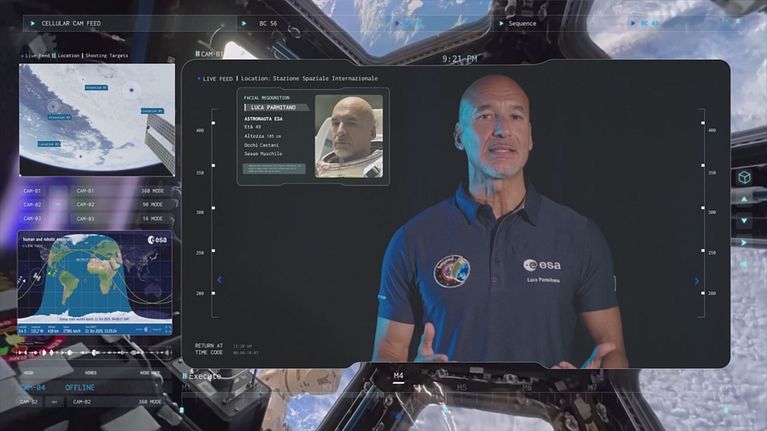Click the Luca Parmitano name label
Viewport: 767px width, 431px height.
tap(273, 107)
